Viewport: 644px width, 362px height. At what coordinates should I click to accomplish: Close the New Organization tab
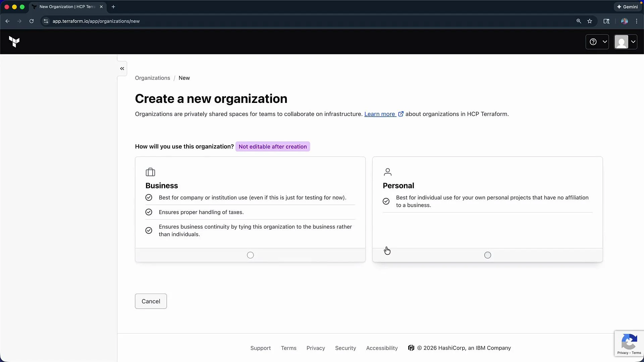pyautogui.click(x=101, y=7)
